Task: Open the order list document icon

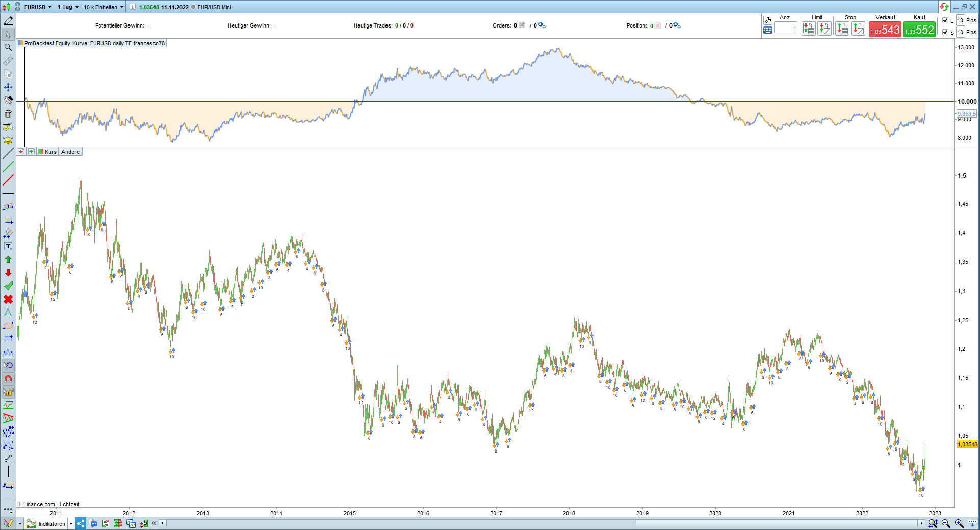Action: pos(106,523)
